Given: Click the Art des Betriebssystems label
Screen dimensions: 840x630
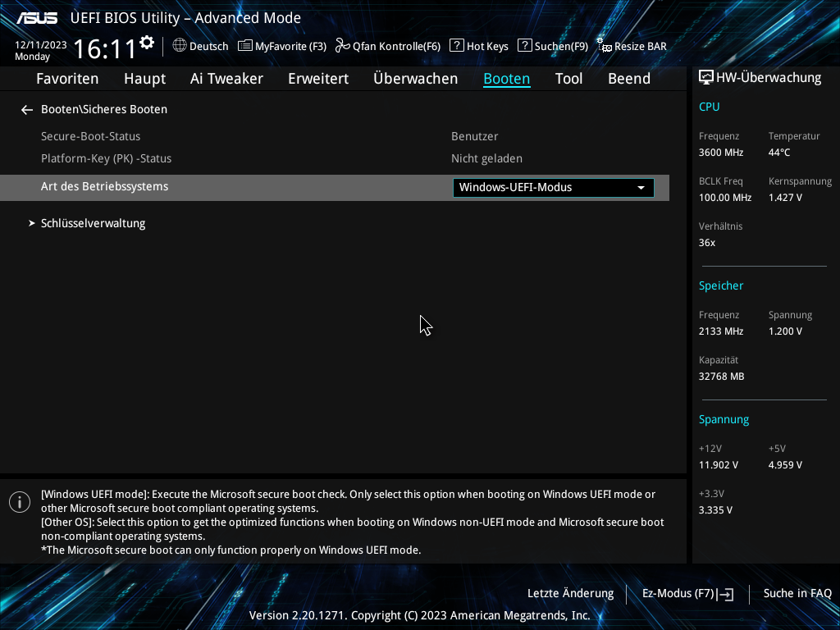Looking at the screenshot, I should coord(104,186).
